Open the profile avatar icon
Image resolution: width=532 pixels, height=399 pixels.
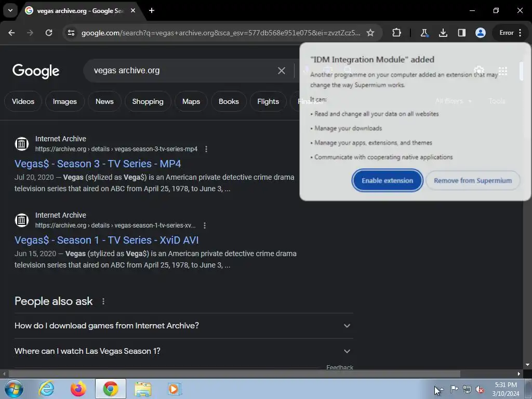coord(480,33)
